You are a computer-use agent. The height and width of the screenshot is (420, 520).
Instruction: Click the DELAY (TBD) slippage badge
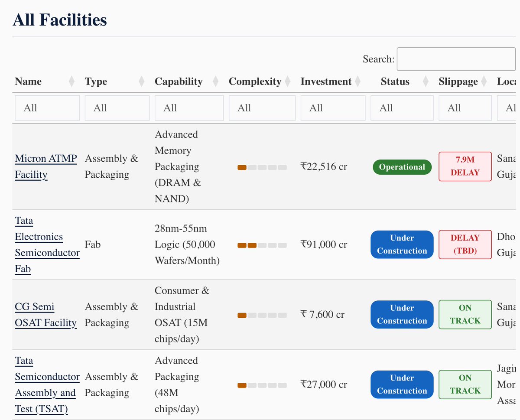point(465,244)
